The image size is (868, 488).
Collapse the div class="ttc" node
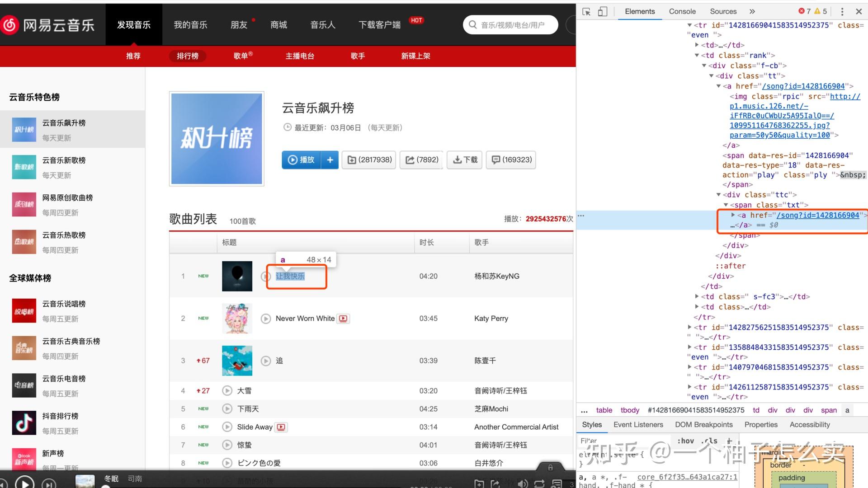pos(718,195)
